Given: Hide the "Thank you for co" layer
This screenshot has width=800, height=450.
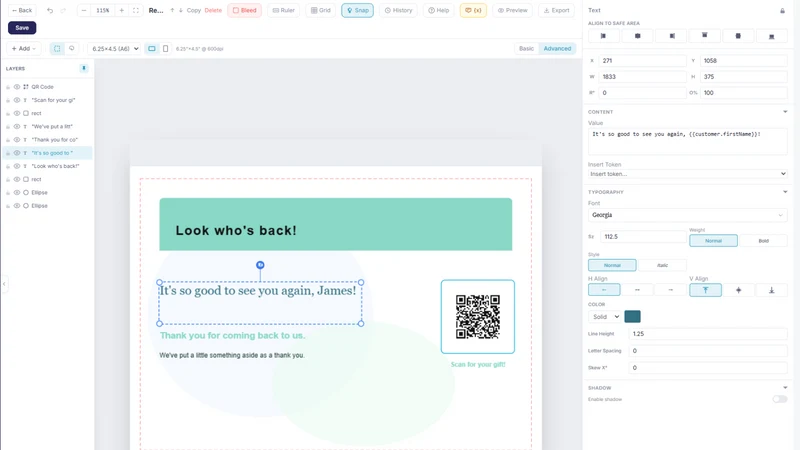Looking at the screenshot, I should tap(17, 140).
